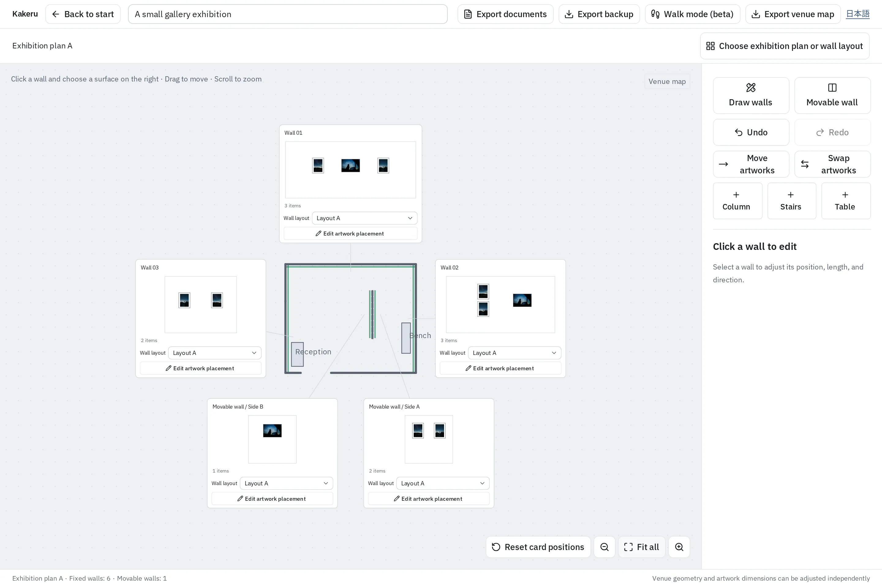This screenshot has height=588, width=882.
Task: Edit artwork placement on Wall 02
Action: pos(500,368)
